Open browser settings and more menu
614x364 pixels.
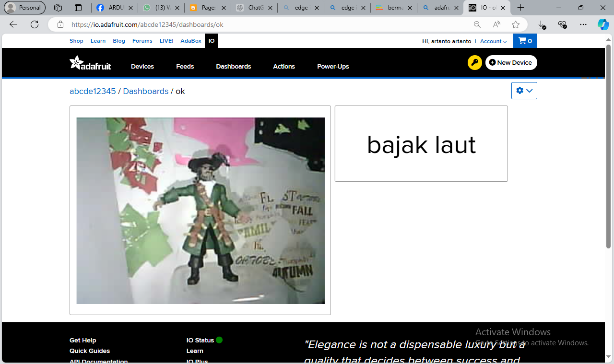coord(583,24)
